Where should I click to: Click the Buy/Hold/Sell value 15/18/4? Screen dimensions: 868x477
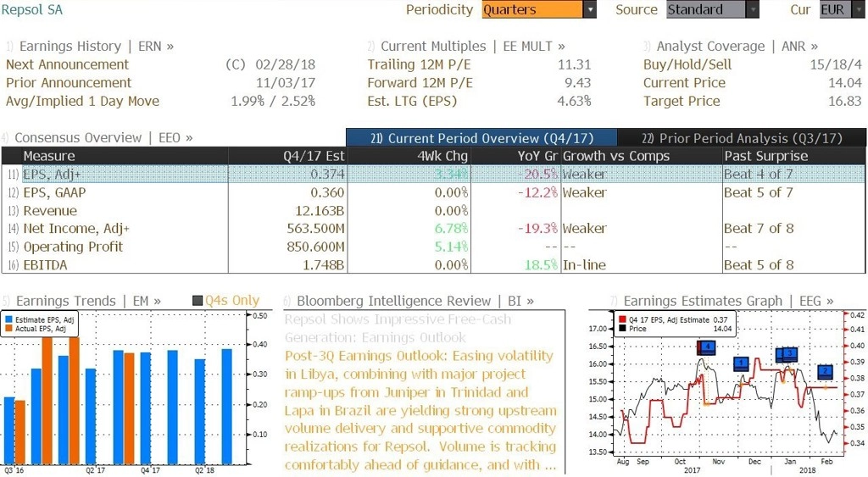[835, 64]
